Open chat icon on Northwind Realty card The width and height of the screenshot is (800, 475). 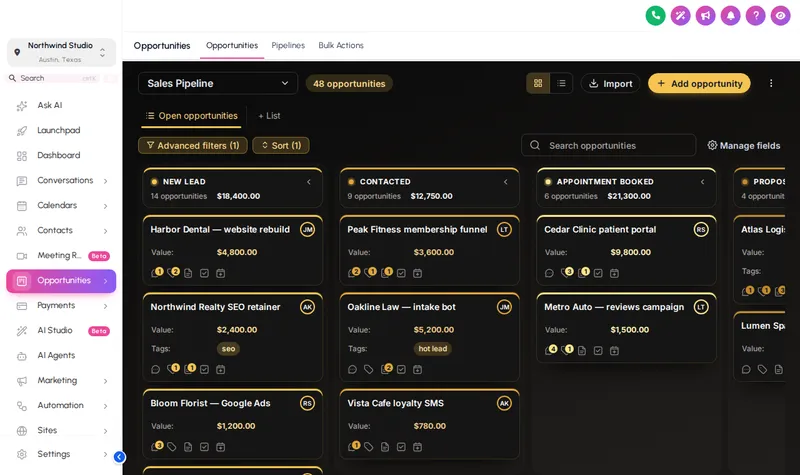point(156,369)
